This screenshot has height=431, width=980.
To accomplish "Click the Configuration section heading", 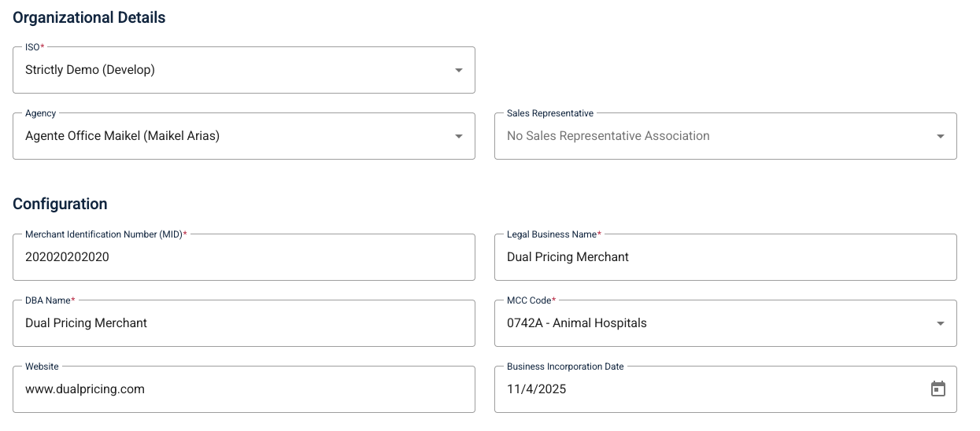I will point(60,204).
